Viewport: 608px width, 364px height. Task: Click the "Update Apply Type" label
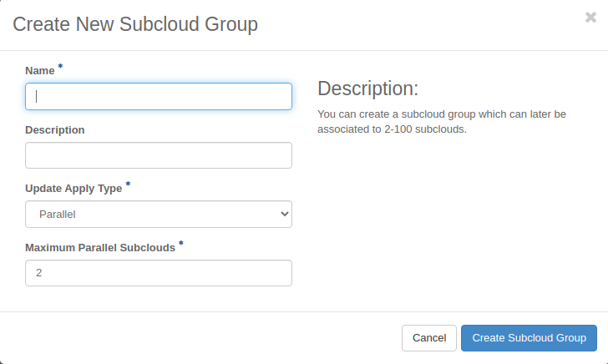click(x=73, y=189)
